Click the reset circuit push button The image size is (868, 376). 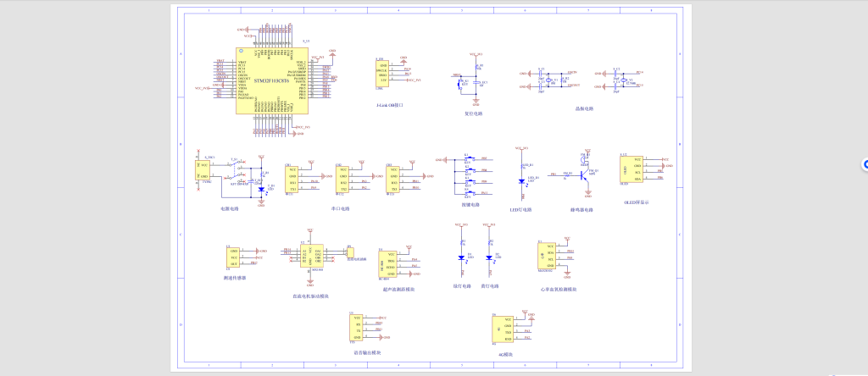(465, 84)
